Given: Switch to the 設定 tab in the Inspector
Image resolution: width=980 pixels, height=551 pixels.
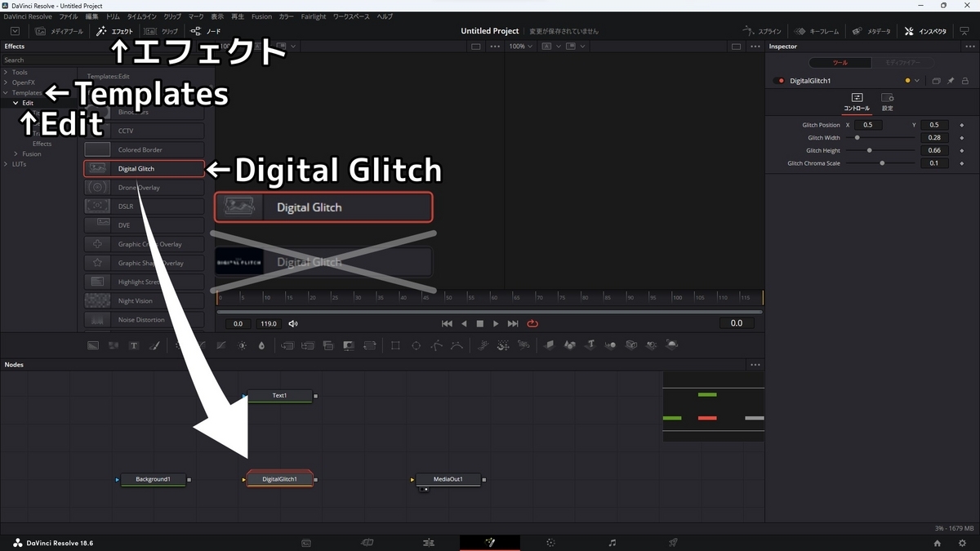Looking at the screenshot, I should [888, 102].
